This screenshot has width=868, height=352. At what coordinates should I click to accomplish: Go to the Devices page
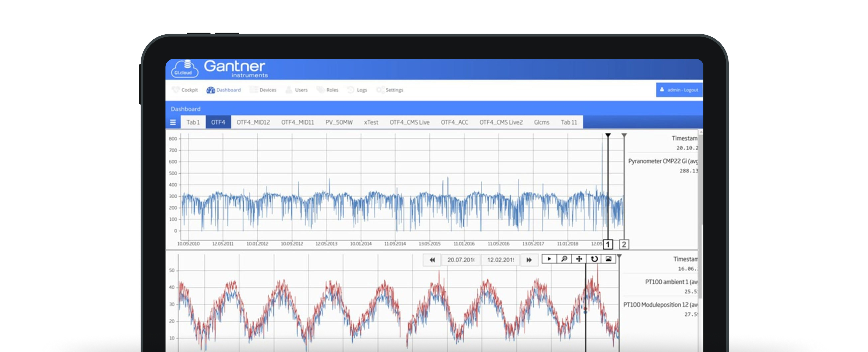[x=263, y=90]
